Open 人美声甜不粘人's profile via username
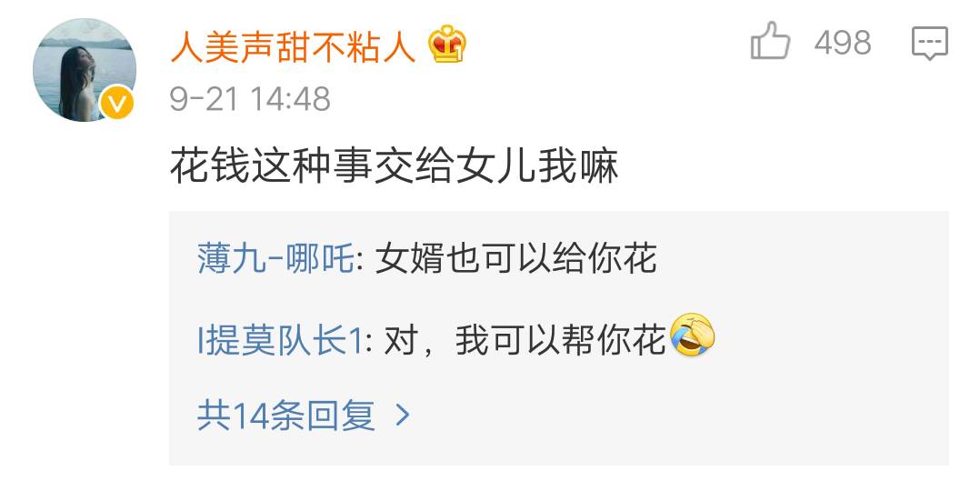Viewport: 980px width, 481px height. [293, 46]
